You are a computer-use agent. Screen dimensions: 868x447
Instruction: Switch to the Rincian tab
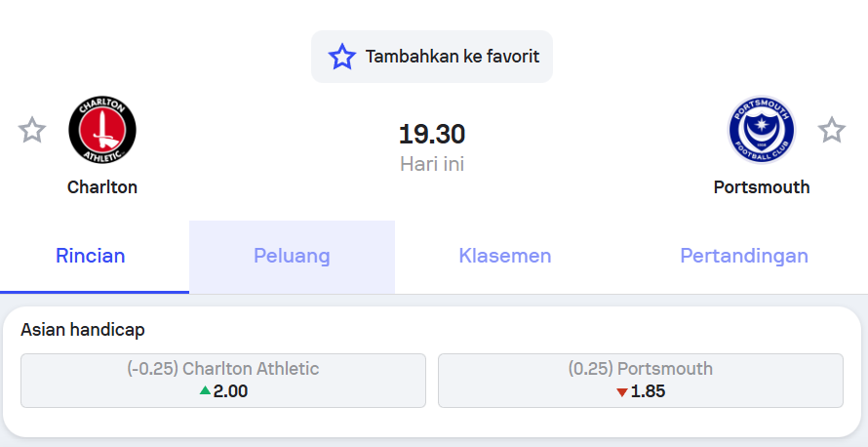point(91,257)
